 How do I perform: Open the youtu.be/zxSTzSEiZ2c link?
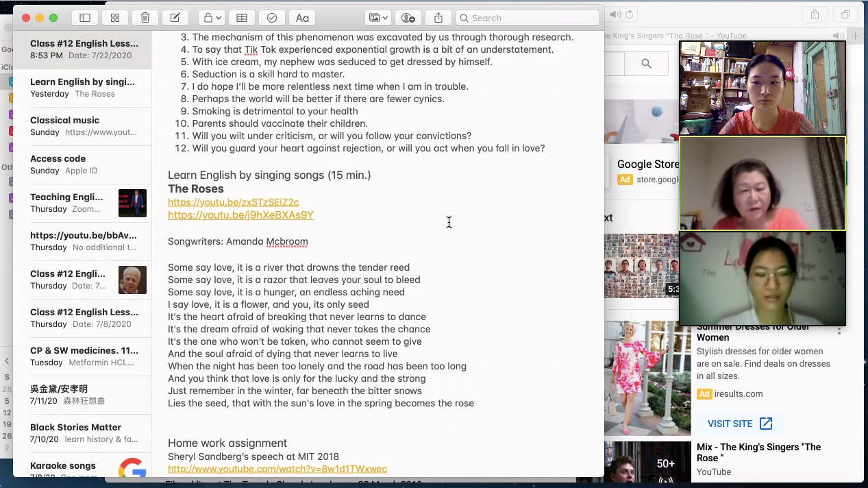point(234,202)
